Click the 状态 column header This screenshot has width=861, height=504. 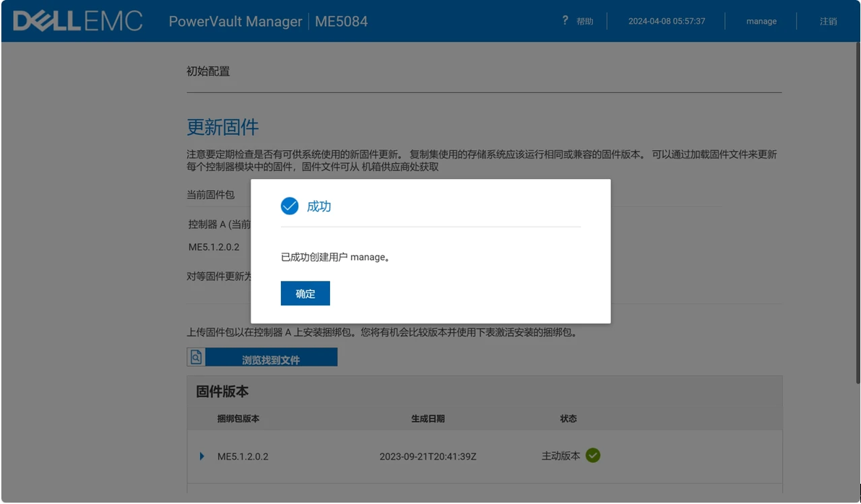[568, 418]
